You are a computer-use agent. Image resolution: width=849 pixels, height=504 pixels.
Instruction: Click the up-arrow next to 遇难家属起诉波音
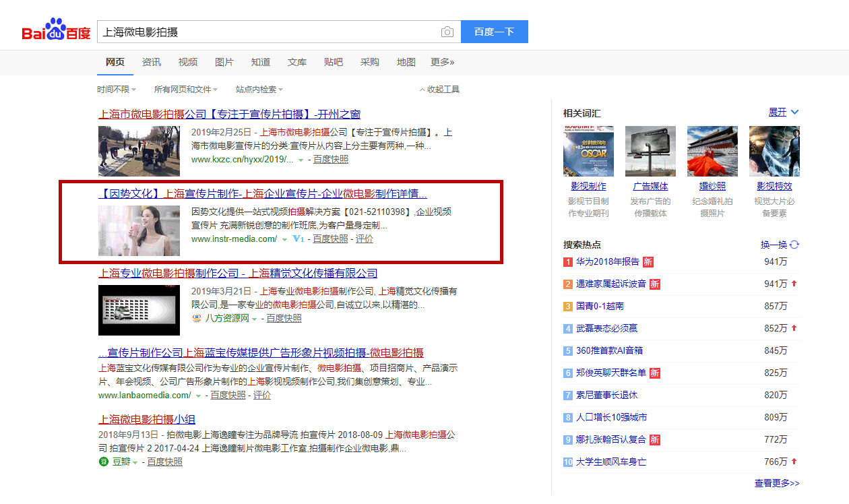[794, 284]
